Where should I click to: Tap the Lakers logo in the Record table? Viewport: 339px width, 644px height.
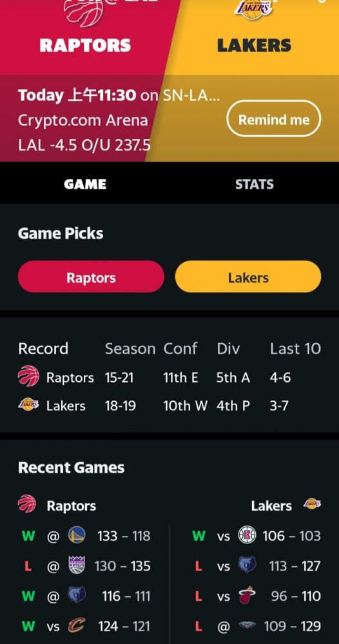[x=28, y=404]
